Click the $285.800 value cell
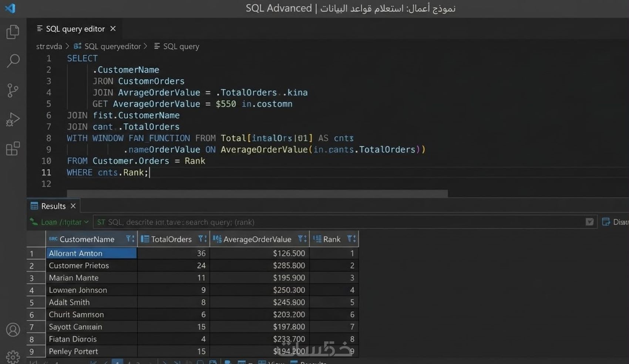The image size is (629, 364). pyautogui.click(x=259, y=265)
